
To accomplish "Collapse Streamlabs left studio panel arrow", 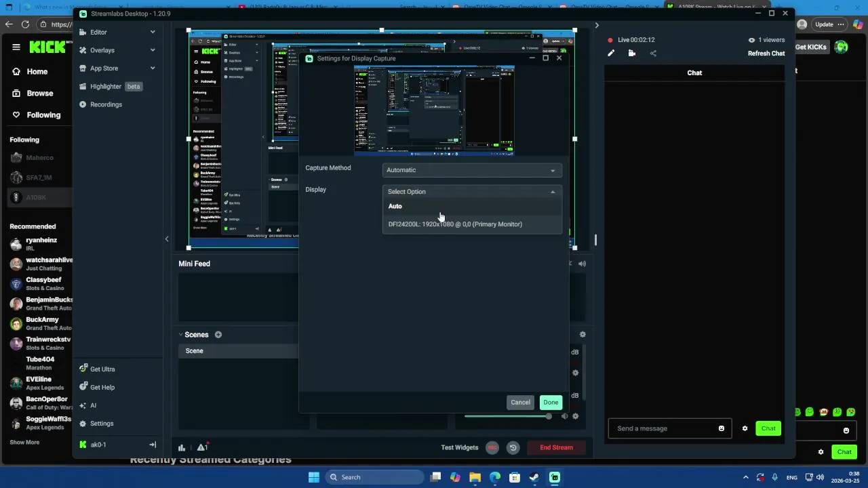I will point(167,239).
